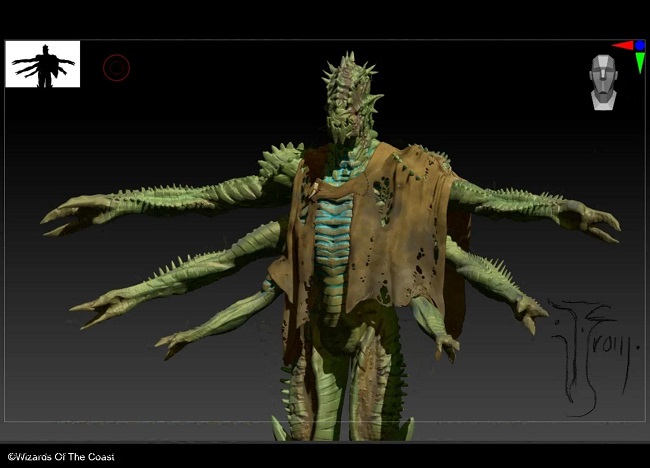
Task: Click the empty dark canvas background
Action: point(150,130)
